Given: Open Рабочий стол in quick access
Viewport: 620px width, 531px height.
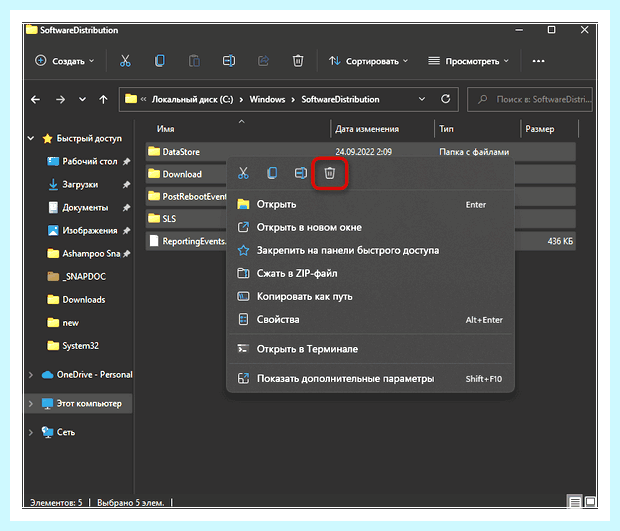Looking at the screenshot, I should pos(90,161).
